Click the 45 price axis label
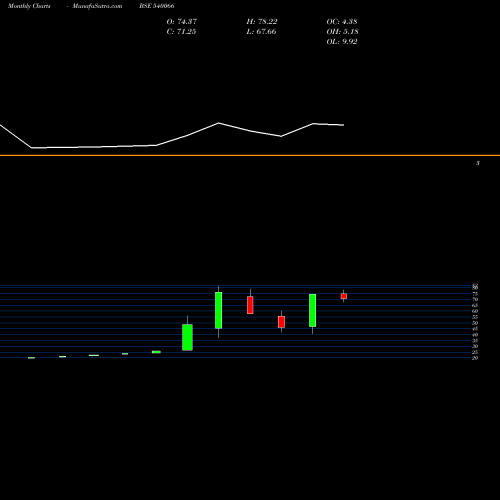This screenshot has width=500, height=500. (x=475, y=329)
